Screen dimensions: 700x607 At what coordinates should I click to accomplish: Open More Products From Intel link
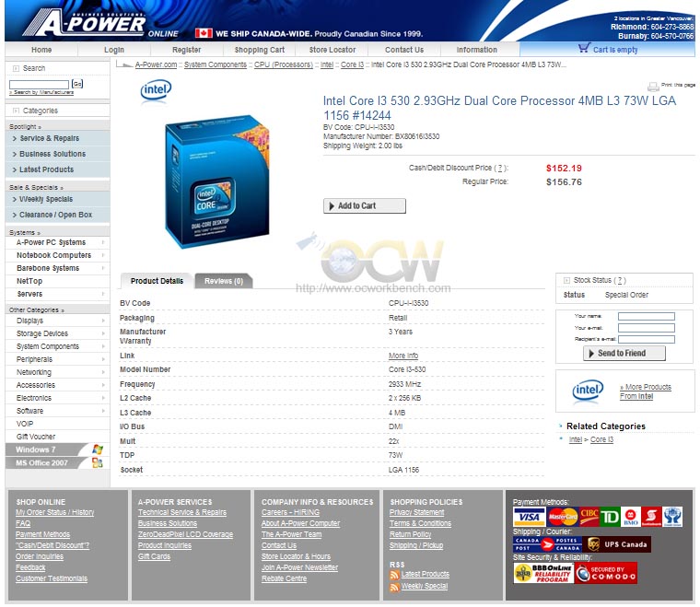[x=645, y=391]
